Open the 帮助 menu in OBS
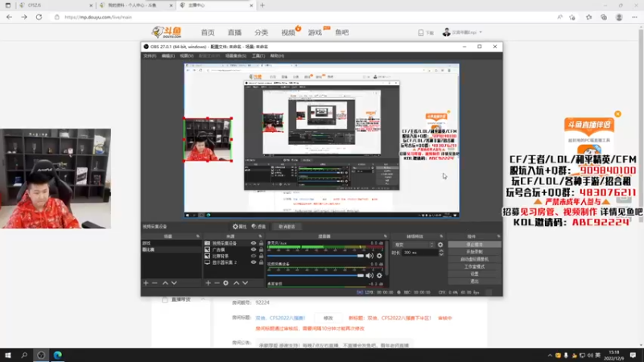The image size is (644, 362). 277,56
